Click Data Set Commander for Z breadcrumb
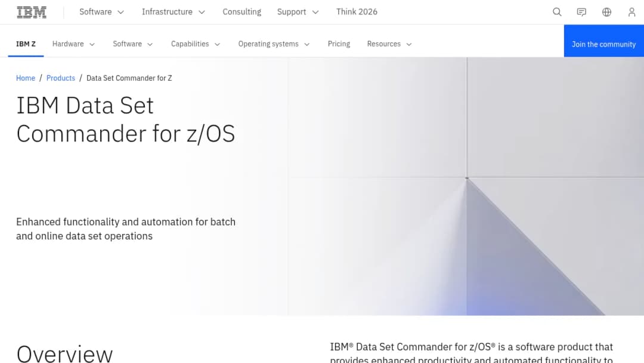The height and width of the screenshot is (363, 644). (129, 78)
